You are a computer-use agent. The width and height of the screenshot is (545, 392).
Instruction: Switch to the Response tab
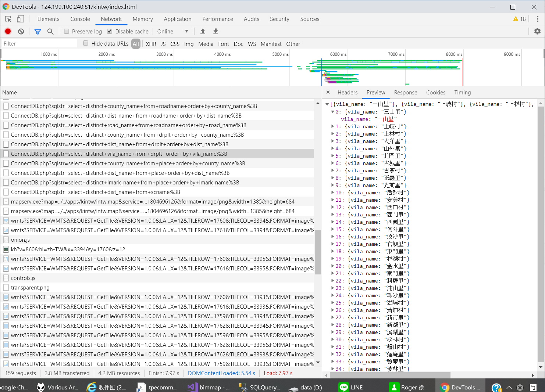[406, 93]
